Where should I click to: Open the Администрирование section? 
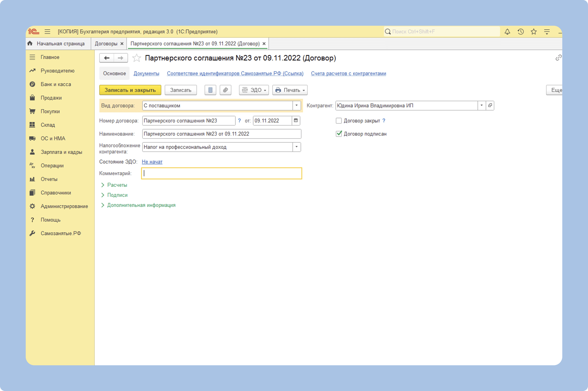coord(64,206)
